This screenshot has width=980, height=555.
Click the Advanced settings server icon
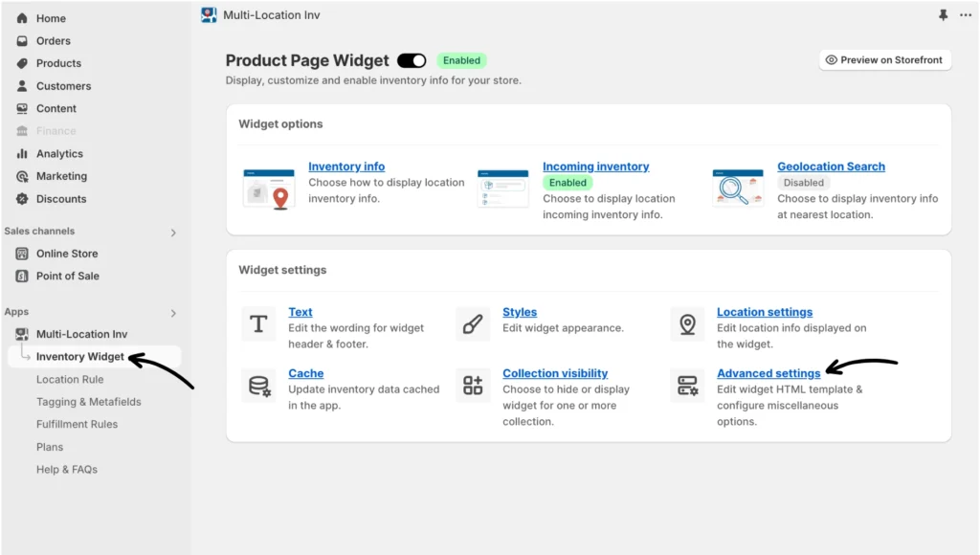coord(687,386)
